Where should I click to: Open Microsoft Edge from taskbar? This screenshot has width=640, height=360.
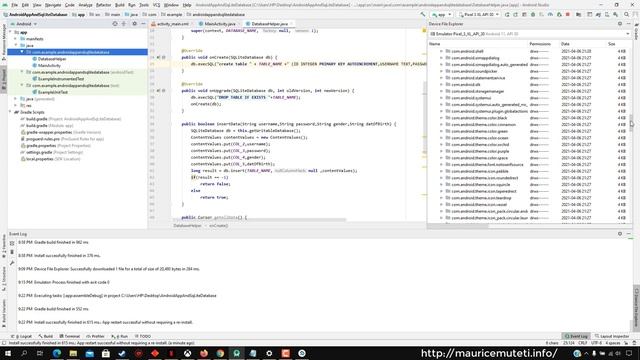coord(56,353)
